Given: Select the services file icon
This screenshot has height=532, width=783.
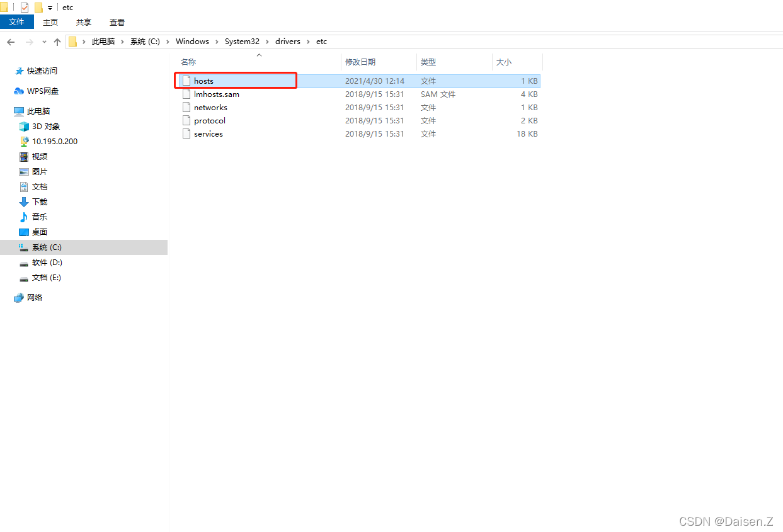Looking at the screenshot, I should [186, 133].
